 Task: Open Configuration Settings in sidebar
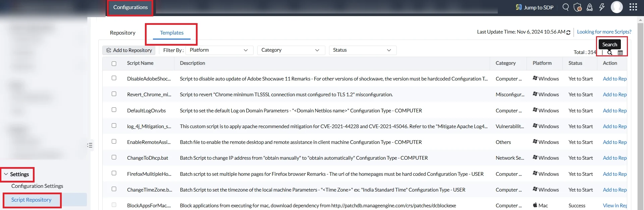37,186
